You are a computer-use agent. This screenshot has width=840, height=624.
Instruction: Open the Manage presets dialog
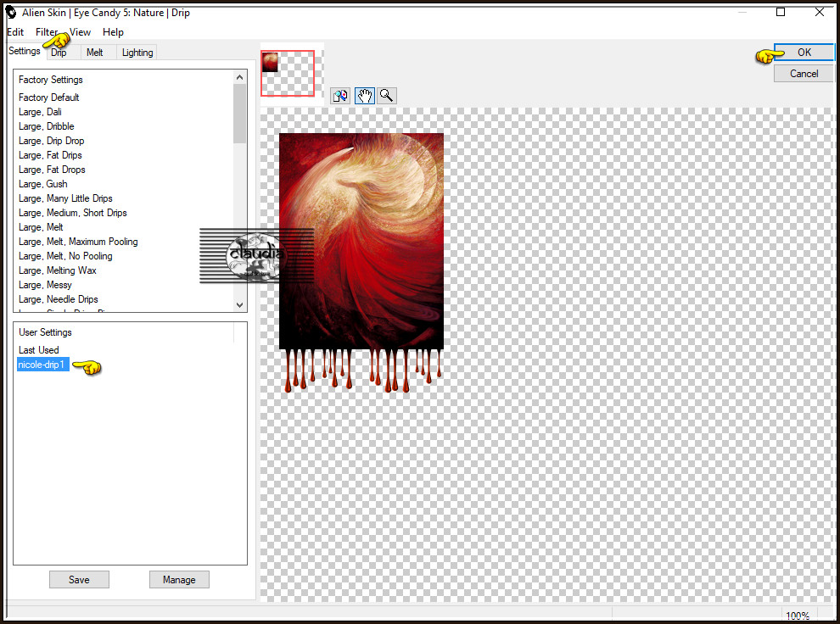[x=179, y=580]
